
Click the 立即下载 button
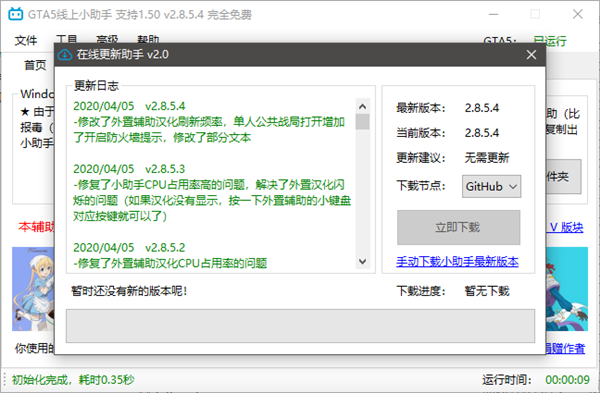pos(458,227)
